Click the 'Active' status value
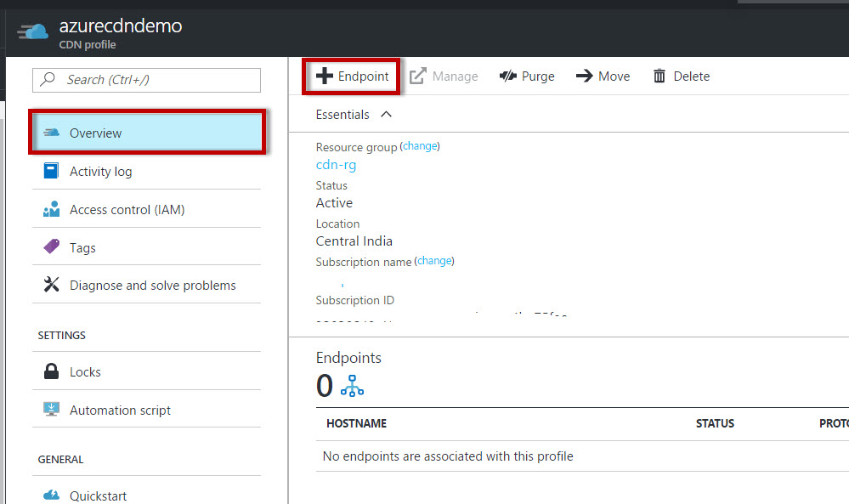Viewport: 849px width, 504px height. tap(334, 203)
